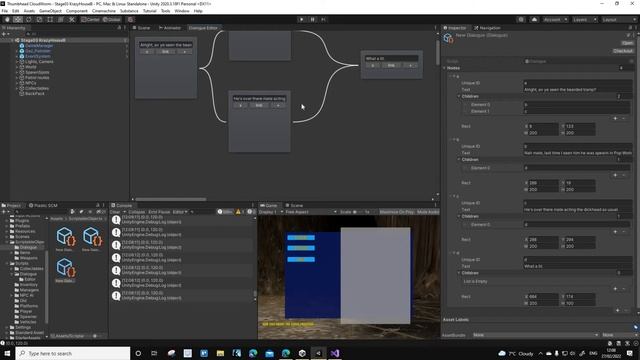Collapse the Stage03 KrazyHouseB scene
Screen dimensions: 640x360
tap(12, 40)
